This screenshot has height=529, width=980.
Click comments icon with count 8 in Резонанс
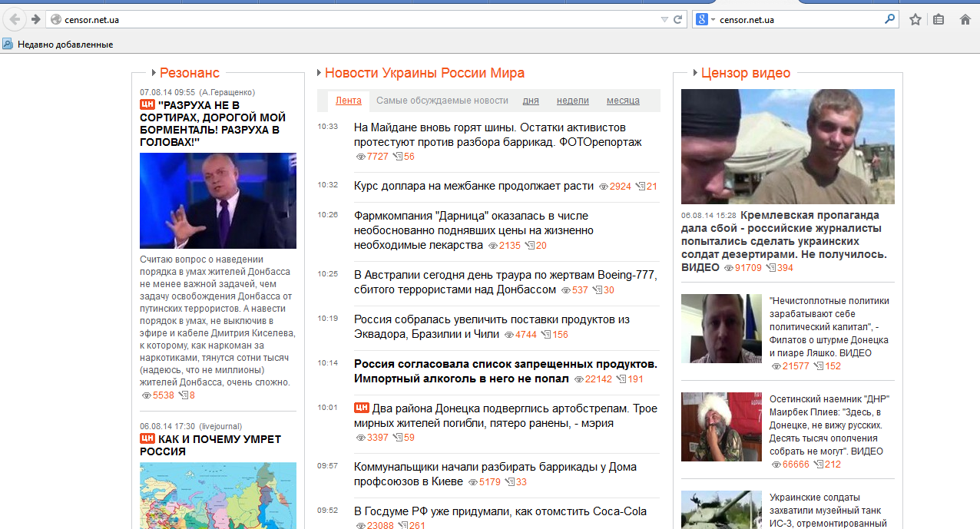pyautogui.click(x=183, y=395)
